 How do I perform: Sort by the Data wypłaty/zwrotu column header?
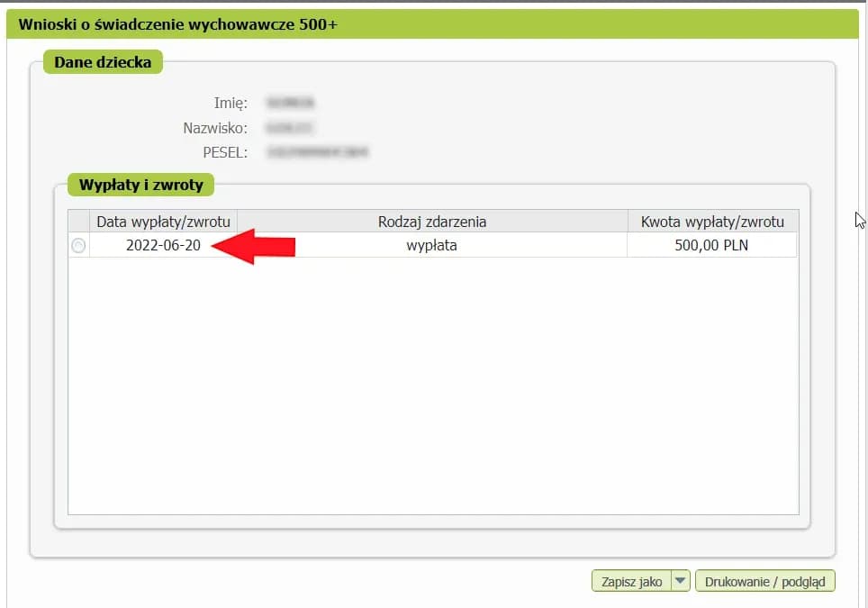click(163, 222)
